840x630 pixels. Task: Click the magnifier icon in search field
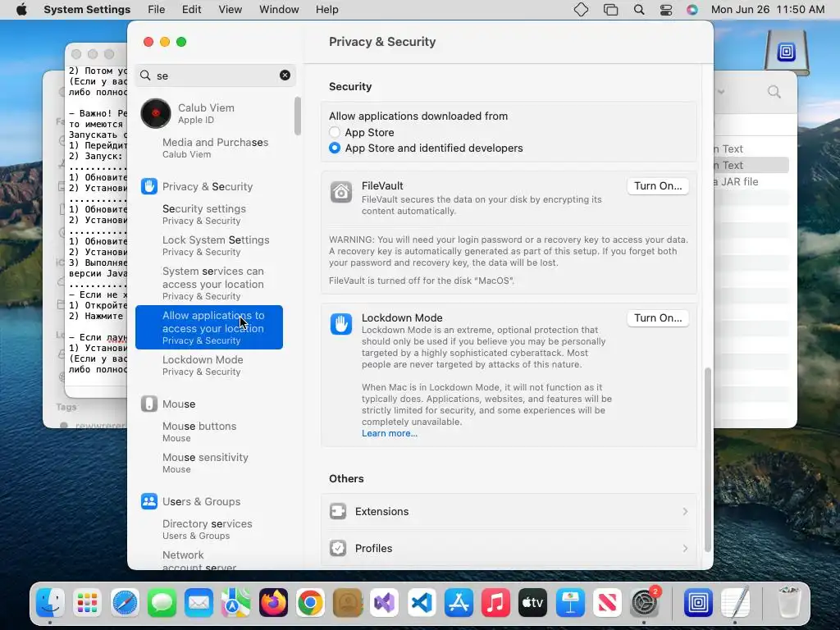tap(145, 75)
